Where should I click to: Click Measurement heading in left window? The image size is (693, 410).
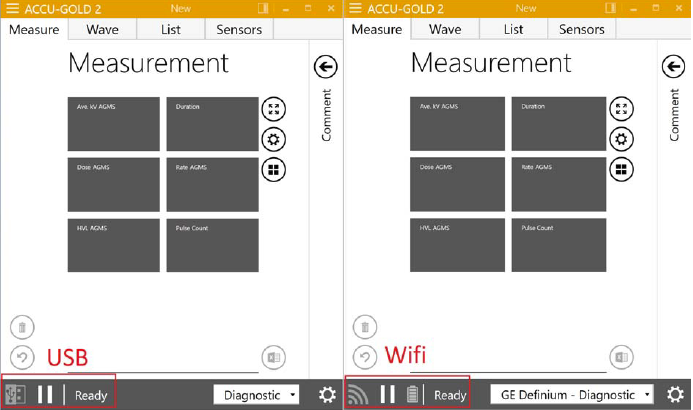click(x=148, y=63)
